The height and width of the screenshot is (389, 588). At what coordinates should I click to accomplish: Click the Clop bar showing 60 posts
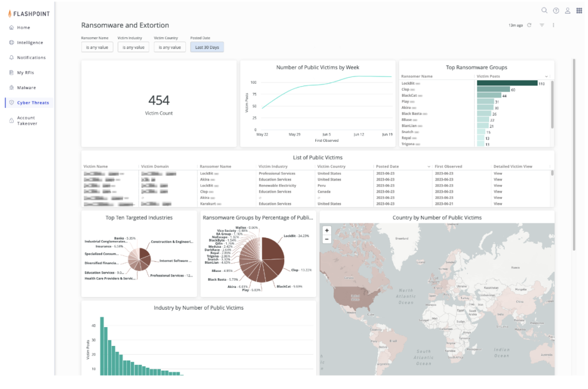(493, 89)
